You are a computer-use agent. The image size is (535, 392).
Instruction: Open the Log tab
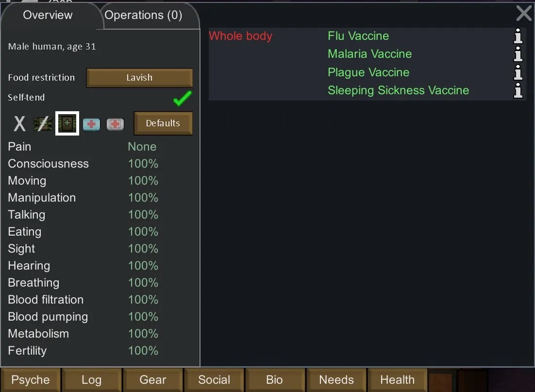tap(92, 380)
